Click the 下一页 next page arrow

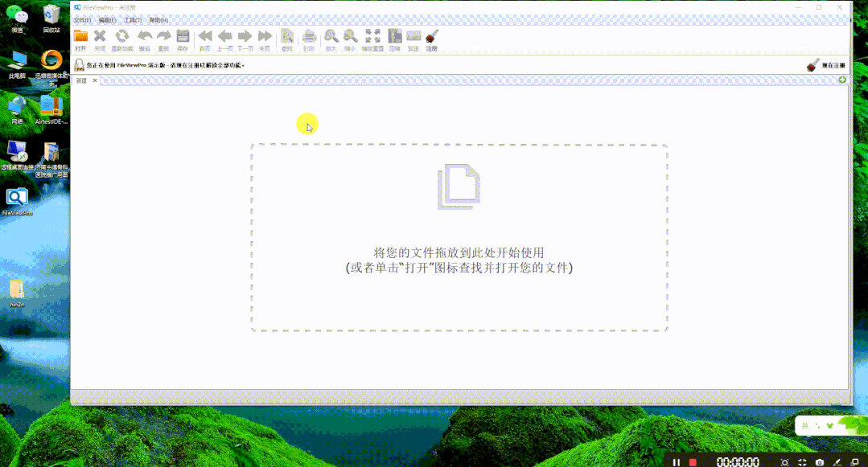tap(245, 37)
